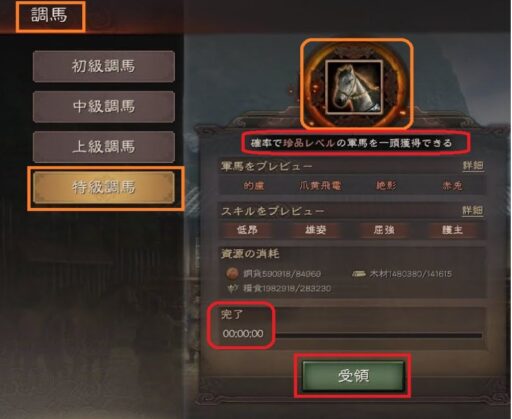Click the training completion progress bar
Viewport: 512px width, 419px height.
point(379,335)
